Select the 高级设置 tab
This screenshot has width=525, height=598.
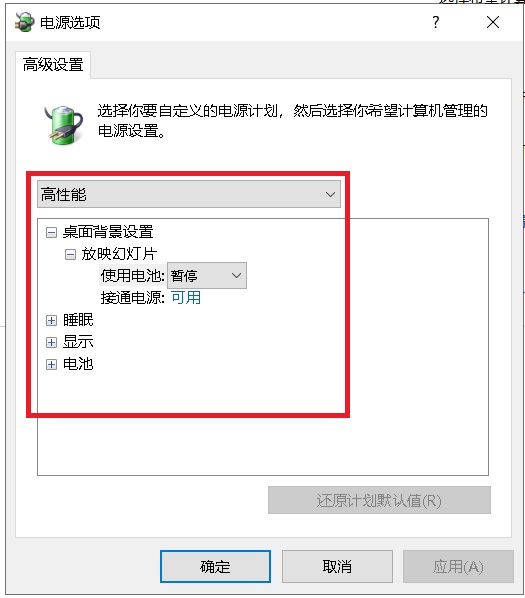click(53, 64)
